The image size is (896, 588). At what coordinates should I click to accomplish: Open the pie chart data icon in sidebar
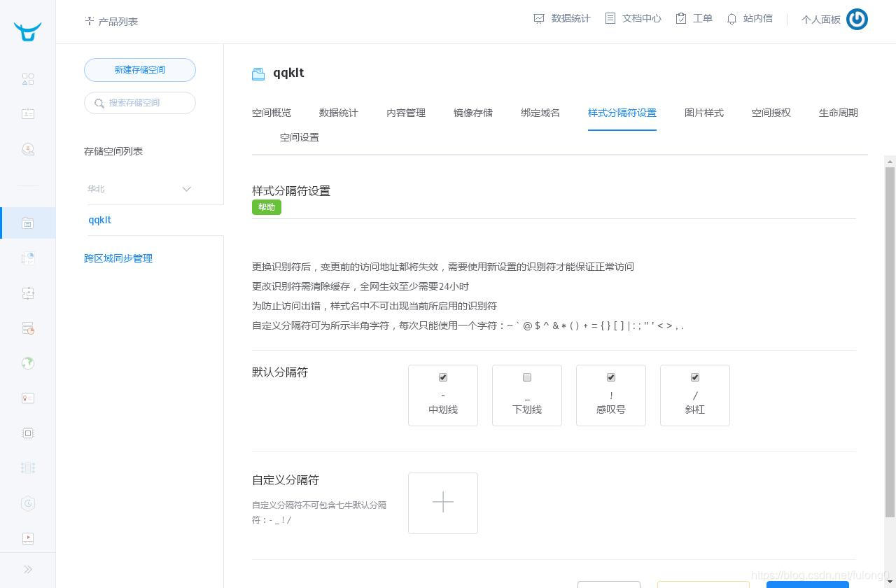click(x=28, y=258)
